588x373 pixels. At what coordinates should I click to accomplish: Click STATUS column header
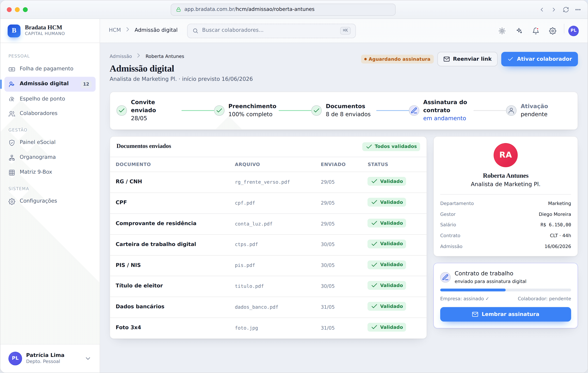pyautogui.click(x=378, y=164)
